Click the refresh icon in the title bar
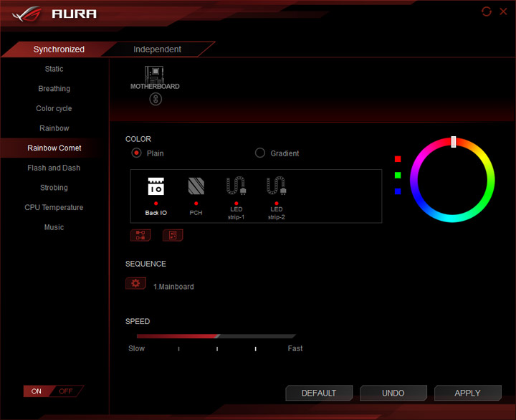Screen dimensions: 516x420 tap(487, 11)
